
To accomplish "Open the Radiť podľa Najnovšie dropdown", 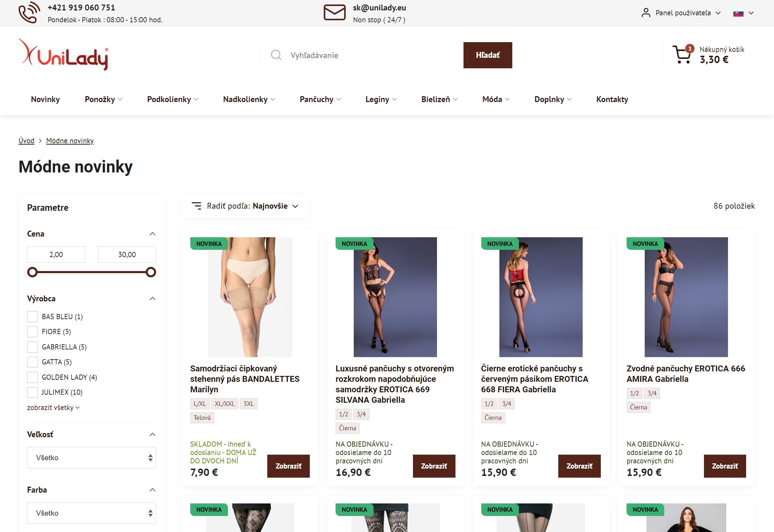I will tap(245, 206).
